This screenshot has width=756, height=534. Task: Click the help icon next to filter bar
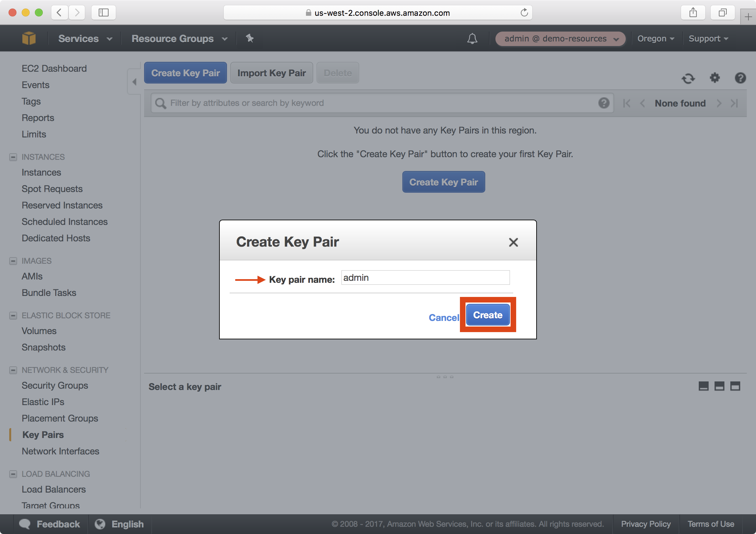[x=604, y=103]
